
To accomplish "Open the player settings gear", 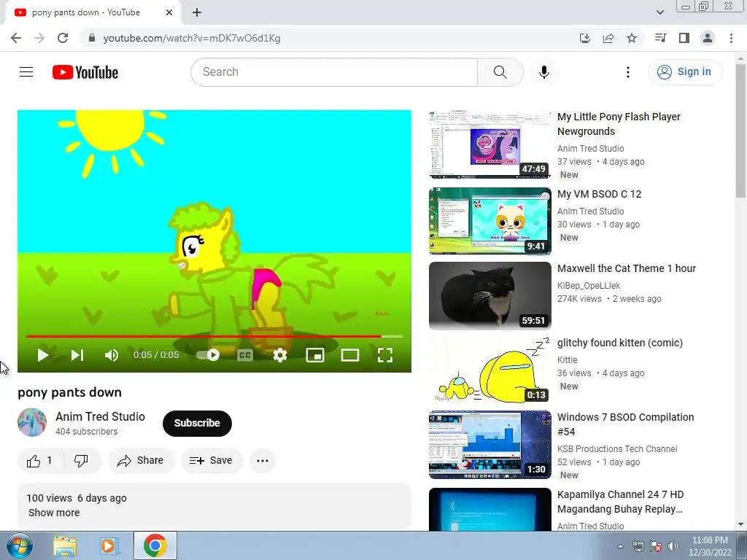I will (x=280, y=355).
